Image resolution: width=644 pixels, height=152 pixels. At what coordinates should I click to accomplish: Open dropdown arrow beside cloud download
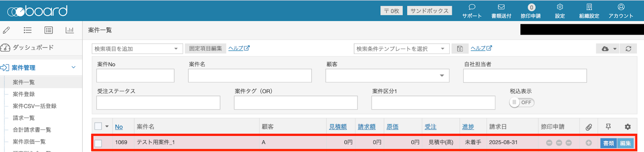pos(615,49)
